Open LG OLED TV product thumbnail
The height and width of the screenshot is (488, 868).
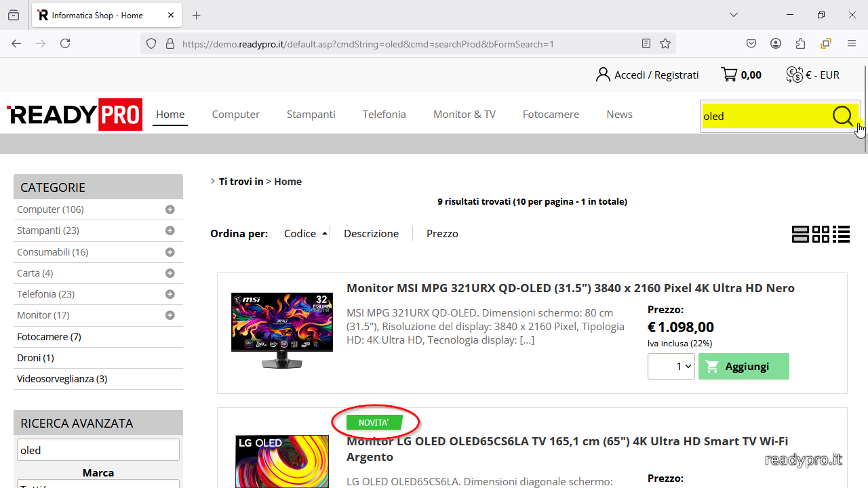tap(282, 462)
